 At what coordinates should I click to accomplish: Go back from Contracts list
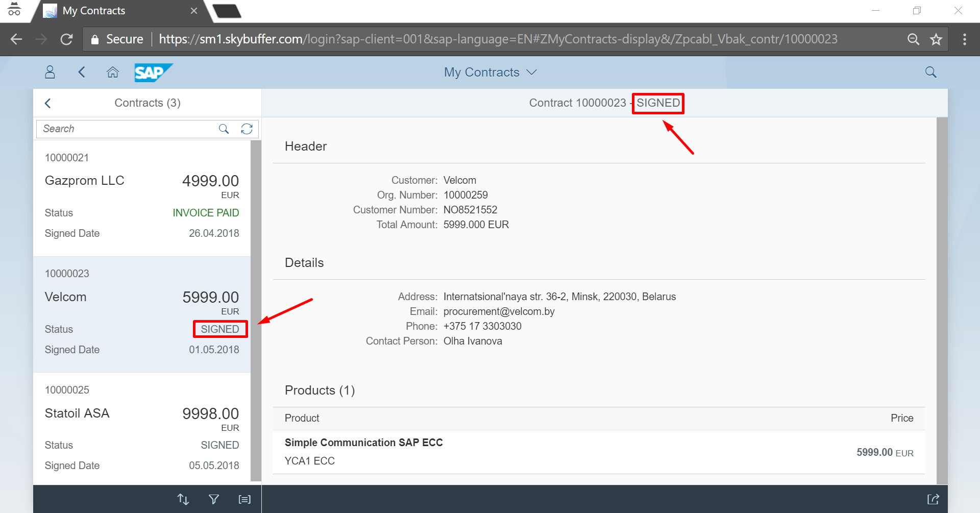[48, 103]
